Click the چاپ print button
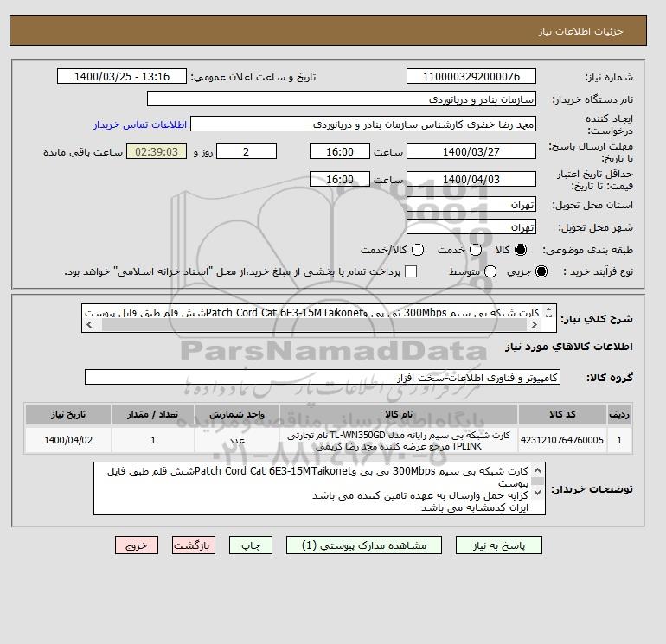Viewport: 666px width, 644px height. pos(251,545)
